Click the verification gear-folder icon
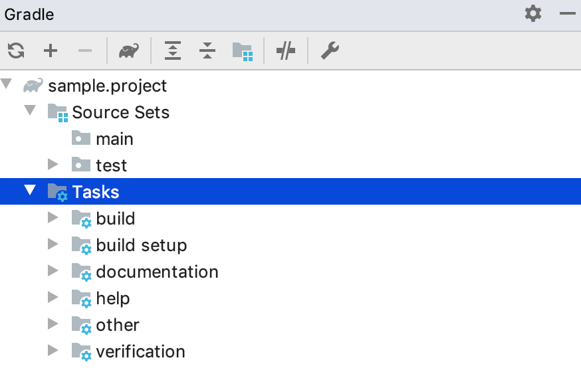 click(x=82, y=352)
